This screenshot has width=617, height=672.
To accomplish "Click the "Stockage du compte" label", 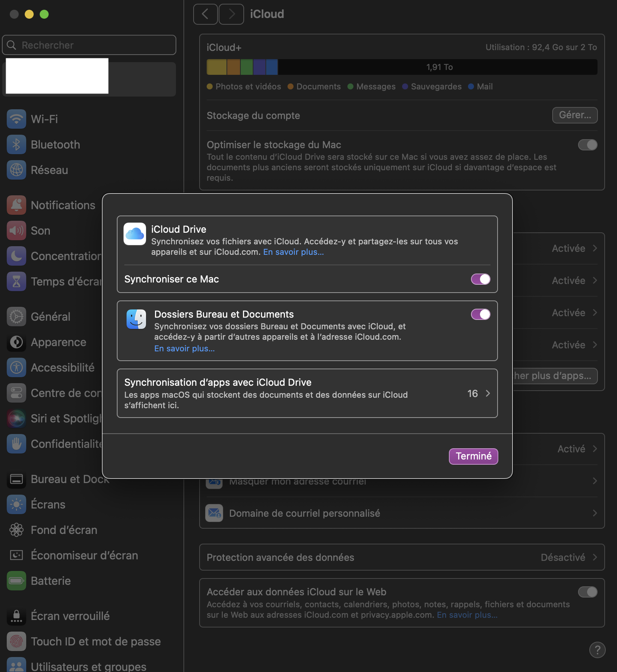I will 253,115.
